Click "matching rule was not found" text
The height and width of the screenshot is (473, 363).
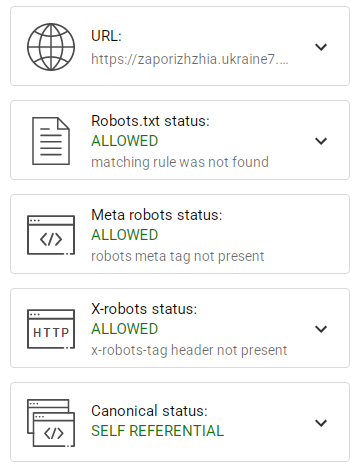point(180,162)
